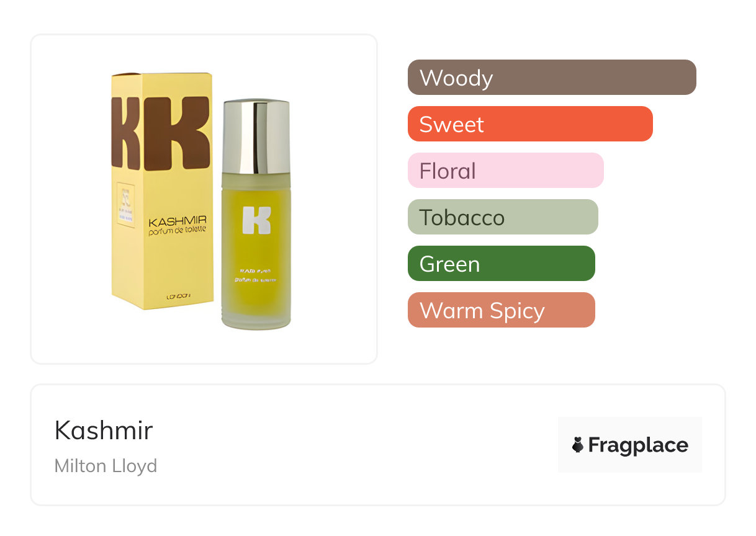This screenshot has width=756, height=536.
Task: Click the white K on the bottle
Action: 257,220
